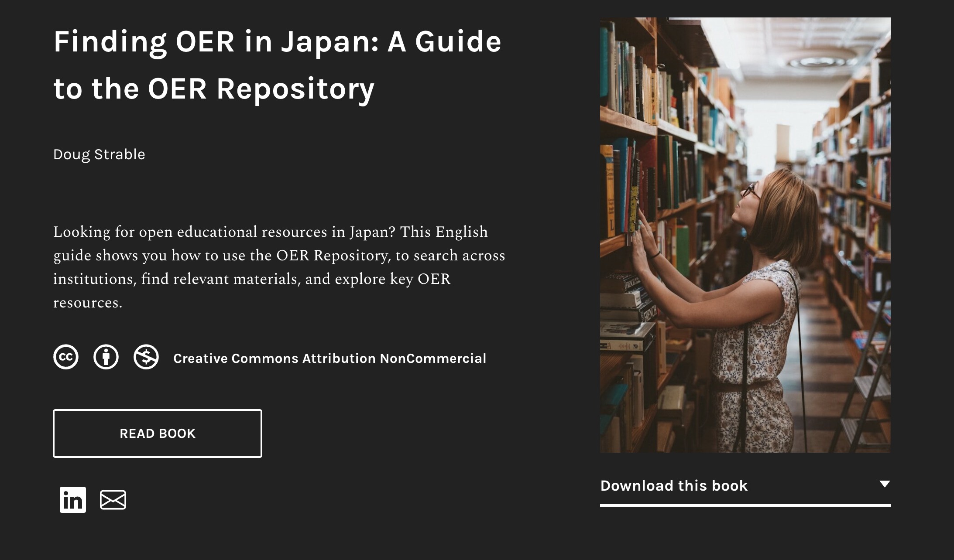This screenshot has width=954, height=560.
Task: Click the download dropdown triangle arrow
Action: click(x=885, y=484)
